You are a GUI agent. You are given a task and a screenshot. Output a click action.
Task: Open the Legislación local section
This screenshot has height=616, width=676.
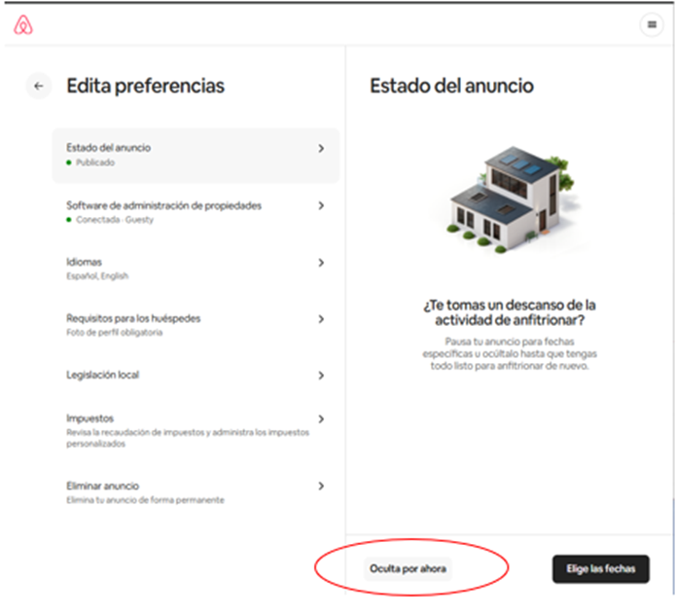coord(196,376)
